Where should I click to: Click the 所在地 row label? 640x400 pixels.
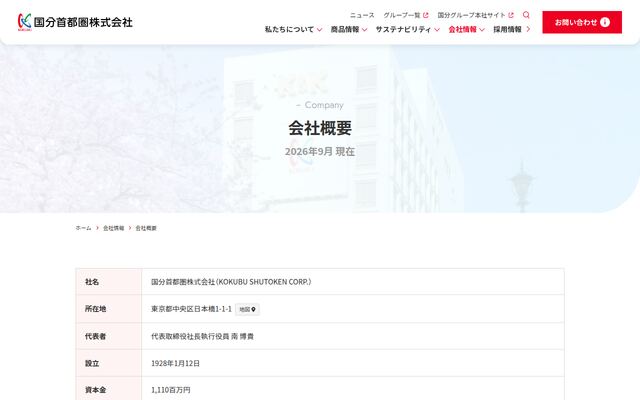click(96, 309)
